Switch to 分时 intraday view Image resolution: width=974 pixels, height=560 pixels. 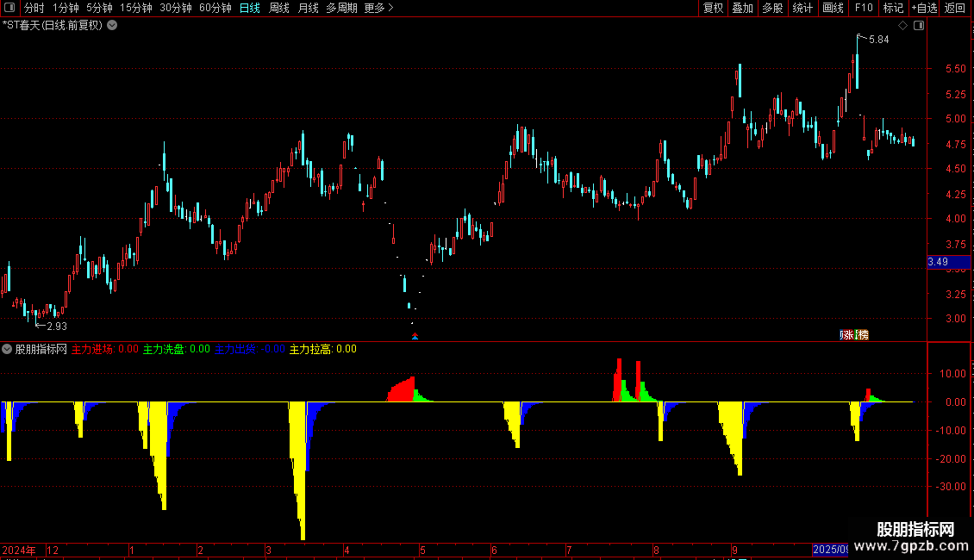(x=34, y=8)
